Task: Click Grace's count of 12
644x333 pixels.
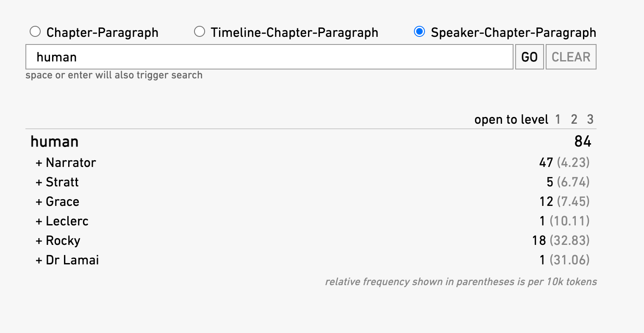Action: tap(546, 202)
